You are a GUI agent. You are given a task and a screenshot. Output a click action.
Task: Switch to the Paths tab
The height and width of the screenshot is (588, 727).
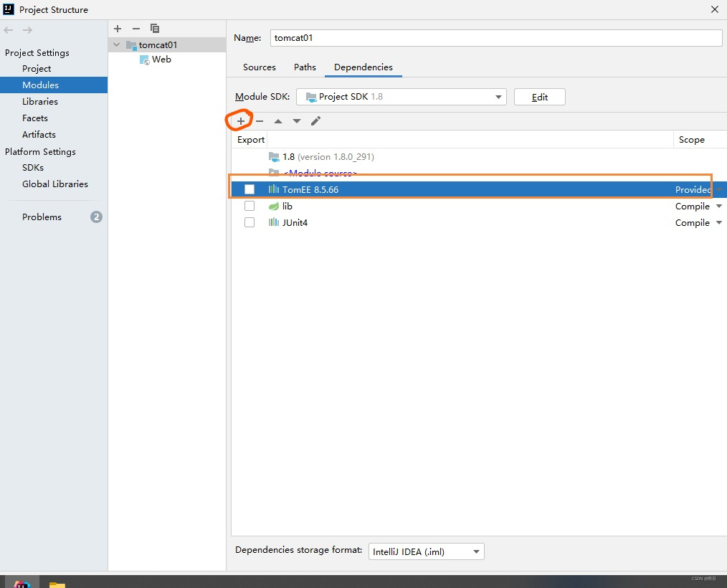(305, 67)
